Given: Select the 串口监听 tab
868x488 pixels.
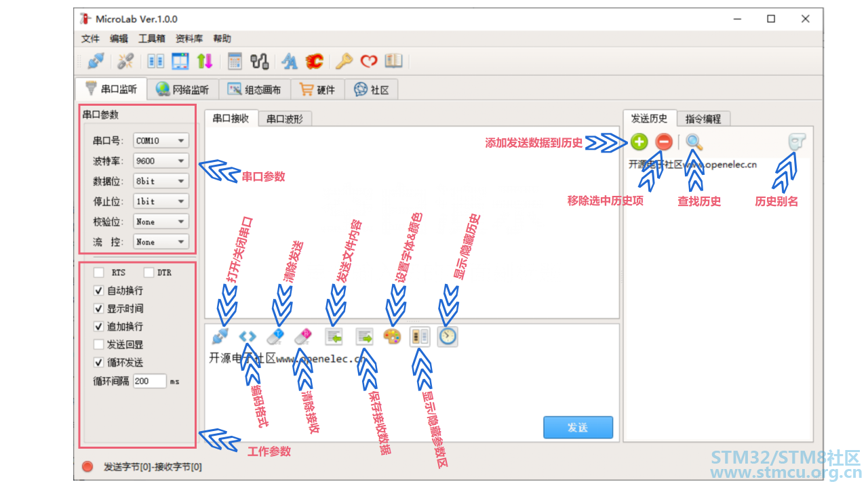Looking at the screenshot, I should coord(111,89).
